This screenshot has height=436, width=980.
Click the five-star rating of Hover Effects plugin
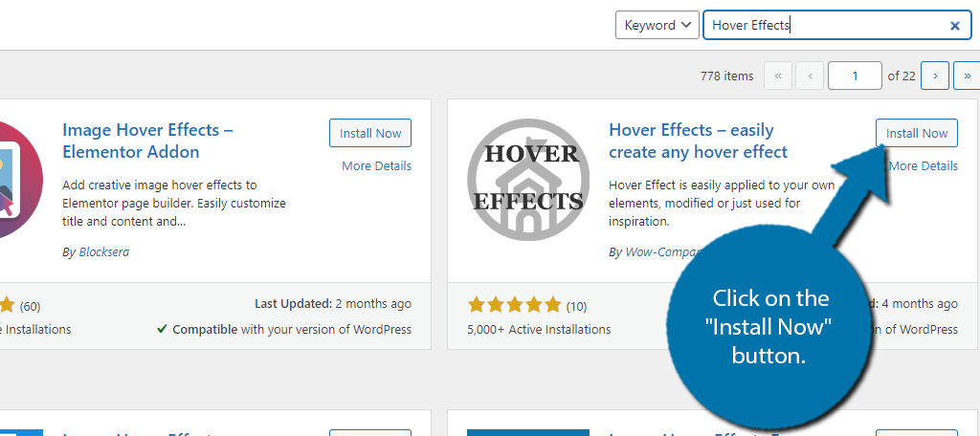[x=514, y=305]
